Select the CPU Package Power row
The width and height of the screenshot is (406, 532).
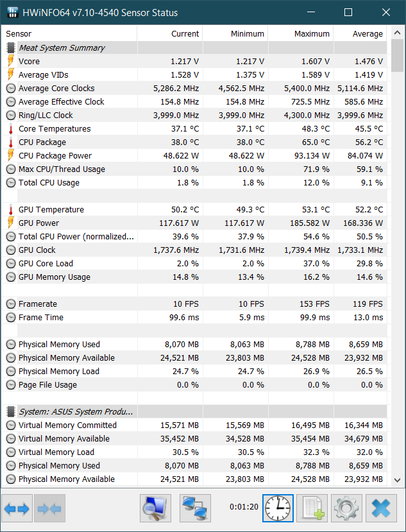tap(194, 156)
